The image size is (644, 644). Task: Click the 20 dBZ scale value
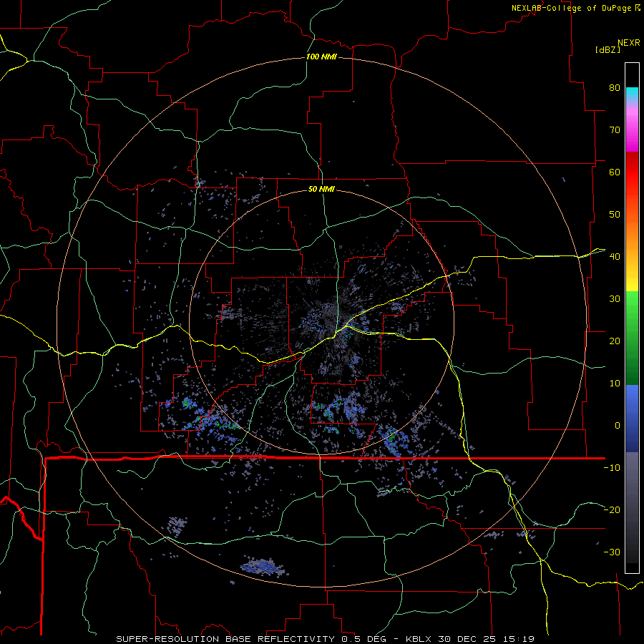click(615, 341)
